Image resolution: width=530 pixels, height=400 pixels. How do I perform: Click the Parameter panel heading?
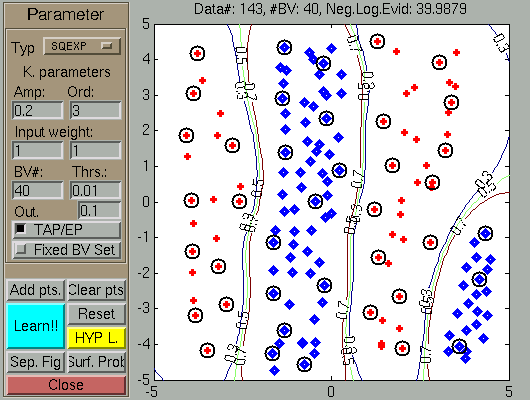pyautogui.click(x=66, y=14)
